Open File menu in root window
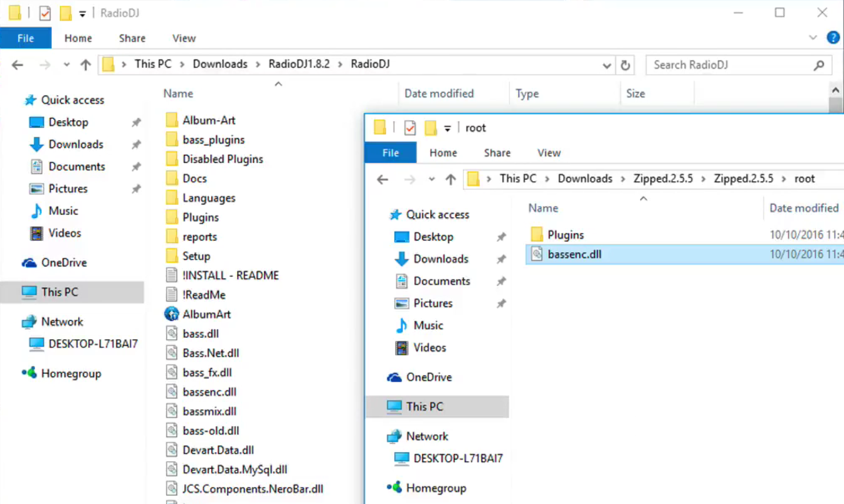The image size is (844, 504). click(391, 153)
